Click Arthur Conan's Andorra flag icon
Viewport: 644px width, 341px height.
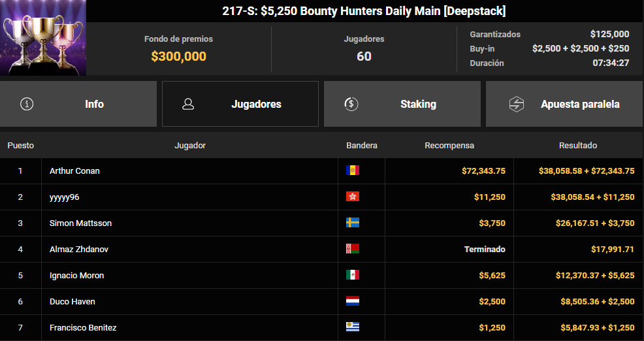(353, 170)
